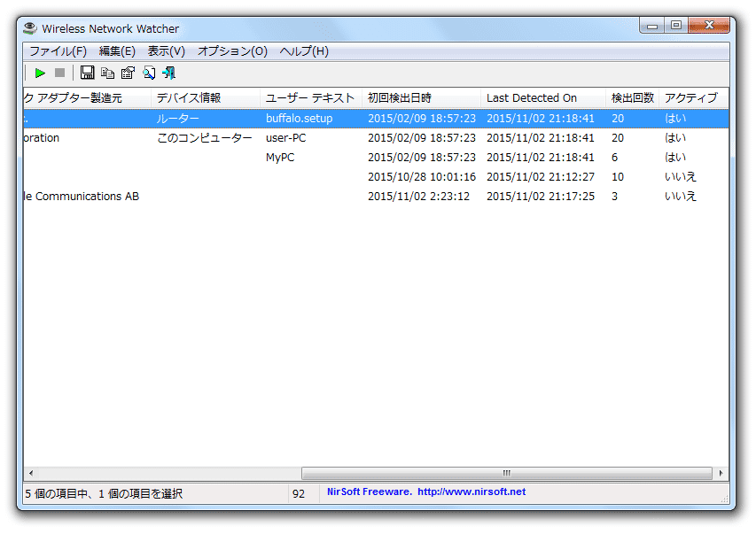This screenshot has width=756, height=534.
Task: Select the Communications AB manufacturer row
Action: coord(376,197)
